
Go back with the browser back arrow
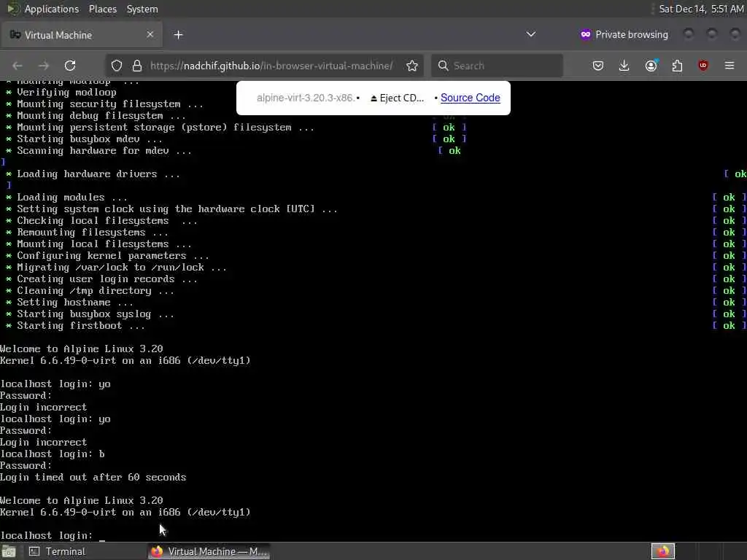18,66
